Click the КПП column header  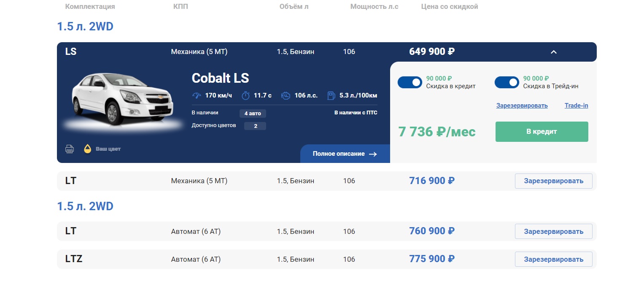(x=181, y=7)
